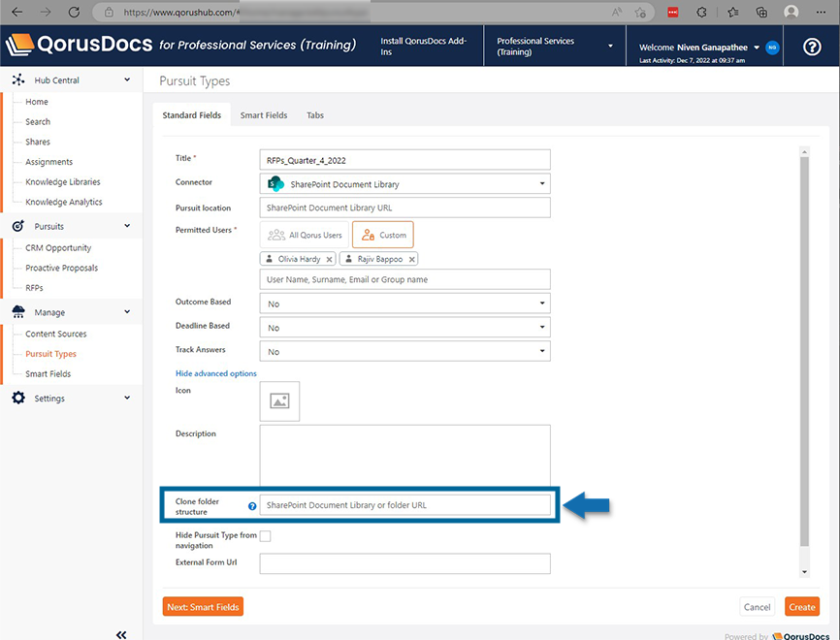
Task: Collapse the Manage section chevron
Action: pyautogui.click(x=127, y=311)
